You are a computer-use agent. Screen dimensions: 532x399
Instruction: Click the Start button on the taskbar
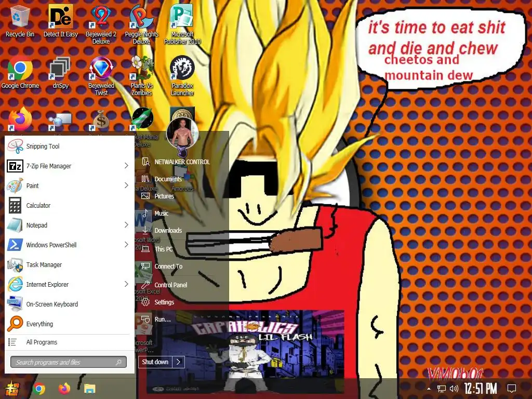pos(13,389)
